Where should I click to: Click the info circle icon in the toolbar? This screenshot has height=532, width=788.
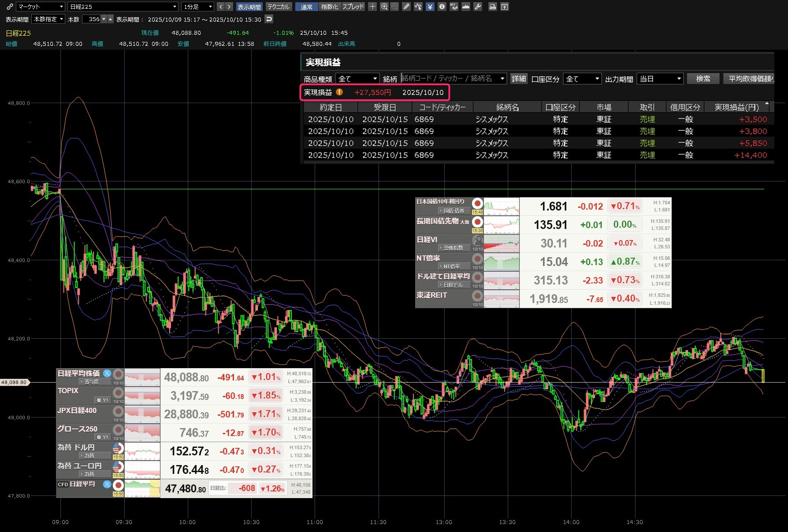tap(442, 7)
